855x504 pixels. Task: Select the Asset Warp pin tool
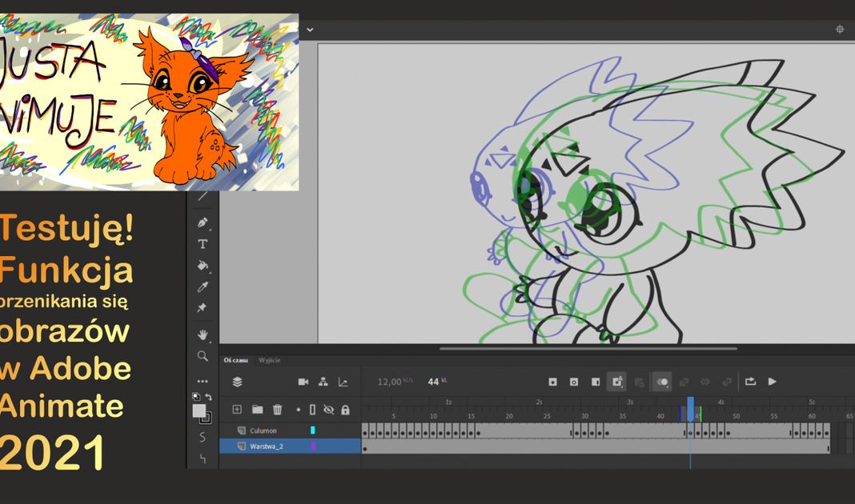click(202, 308)
